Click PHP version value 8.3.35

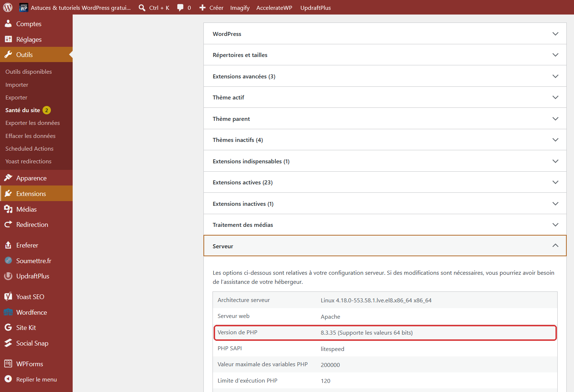[x=367, y=332]
